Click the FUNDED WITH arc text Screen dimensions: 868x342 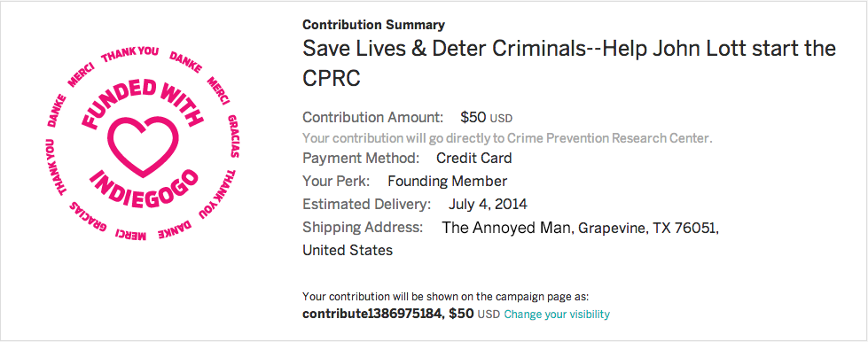(144, 103)
